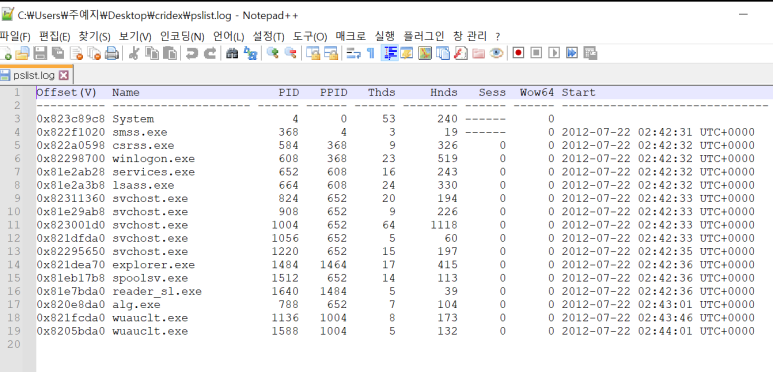Open the Replace dialog icon
Viewport: 773px width, 372px height.
coord(250,53)
